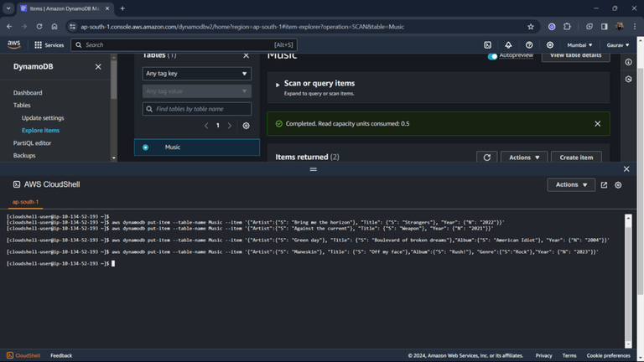This screenshot has height=362, width=644.
Task: Open the Gaurav account menu
Action: pos(618,45)
